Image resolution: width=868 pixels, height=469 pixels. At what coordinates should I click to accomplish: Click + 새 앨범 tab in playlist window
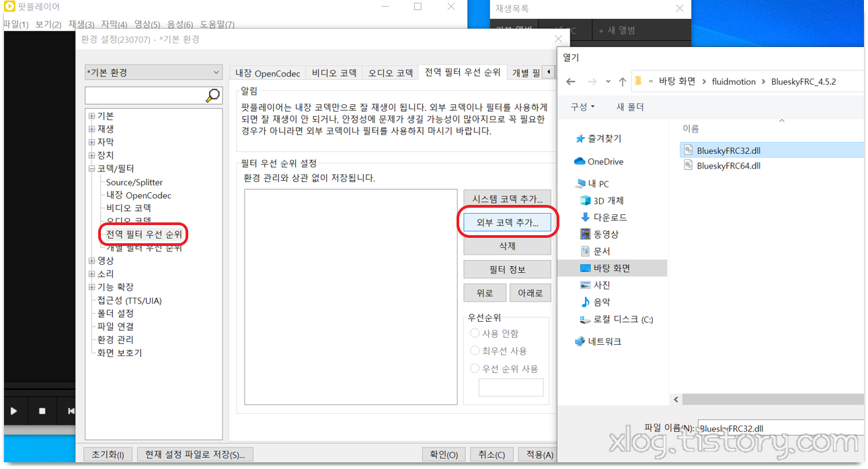[617, 30]
